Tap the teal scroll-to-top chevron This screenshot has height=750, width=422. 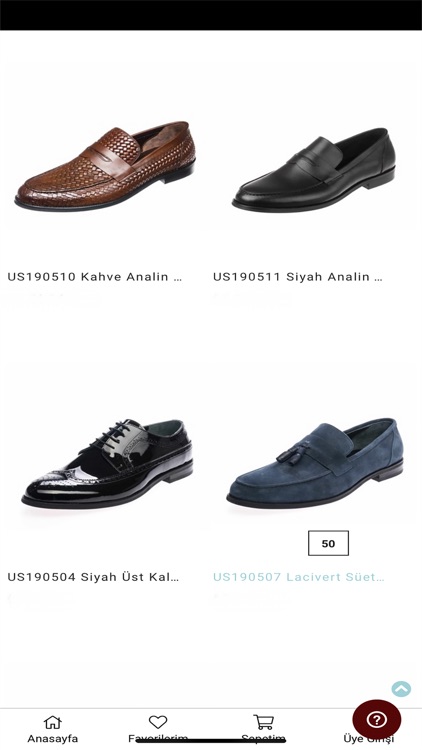tap(401, 689)
